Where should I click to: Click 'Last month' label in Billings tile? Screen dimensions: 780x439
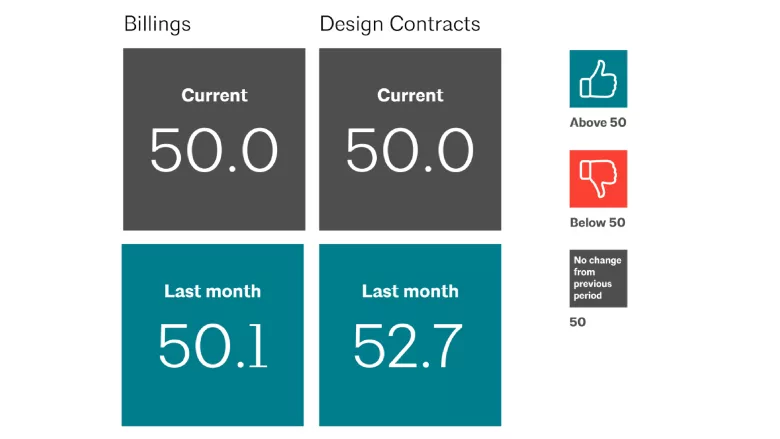point(212,291)
